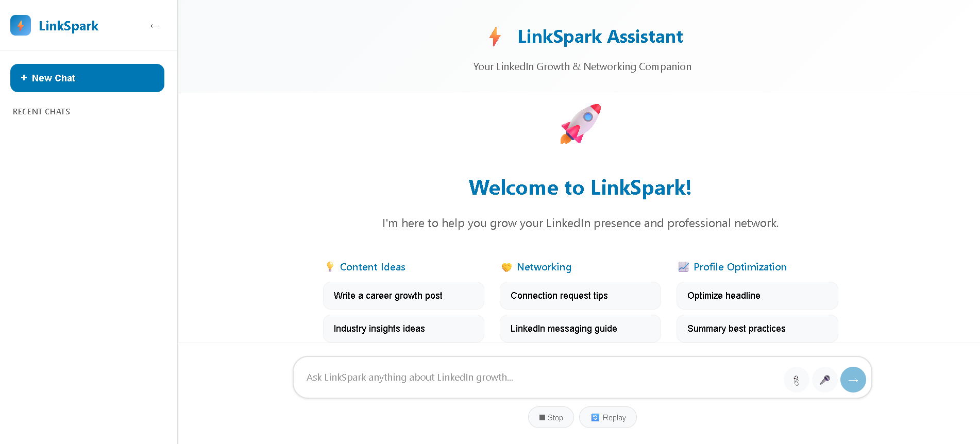Click the lightbulb icon beside Content Ideas
The height and width of the screenshot is (444, 980).
pos(330,266)
